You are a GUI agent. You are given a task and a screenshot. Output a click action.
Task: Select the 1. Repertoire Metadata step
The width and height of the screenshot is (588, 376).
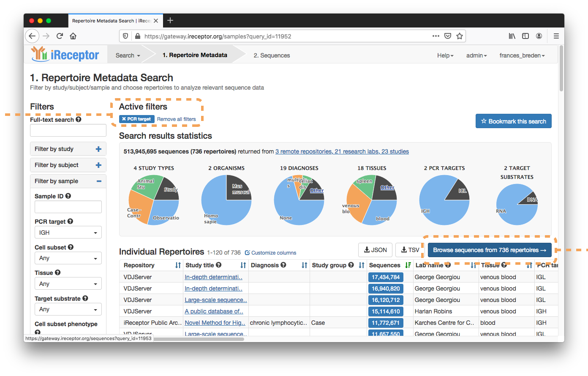(x=195, y=55)
